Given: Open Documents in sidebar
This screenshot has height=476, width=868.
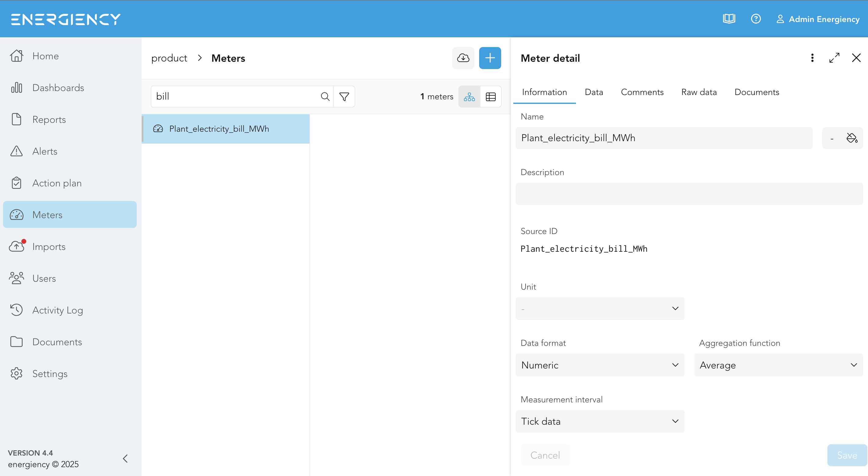Looking at the screenshot, I should coord(70,342).
